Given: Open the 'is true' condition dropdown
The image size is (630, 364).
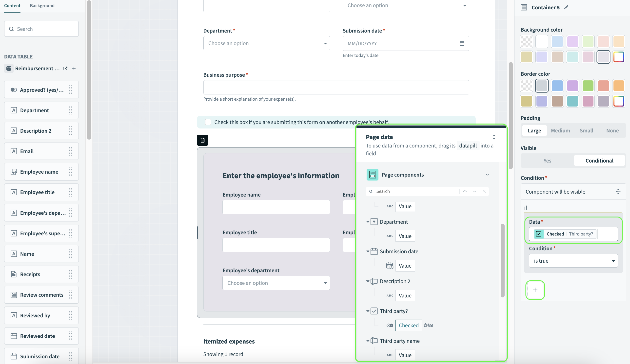Looking at the screenshot, I should pyautogui.click(x=573, y=261).
